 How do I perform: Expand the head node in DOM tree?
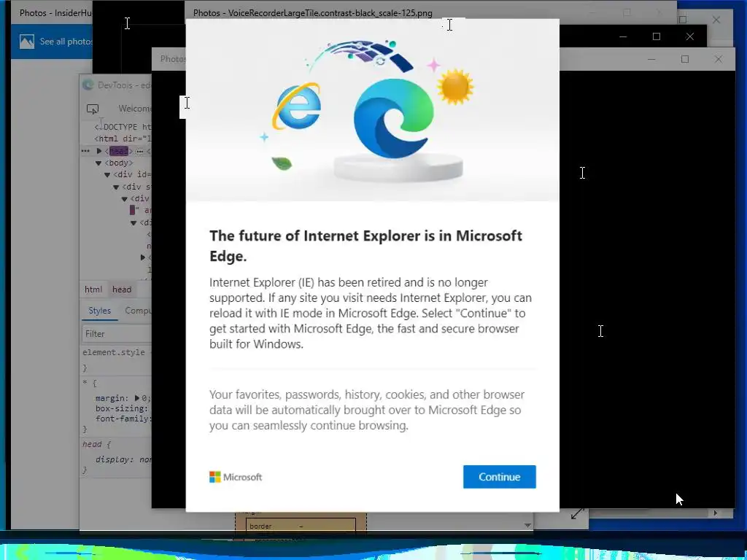(99, 151)
